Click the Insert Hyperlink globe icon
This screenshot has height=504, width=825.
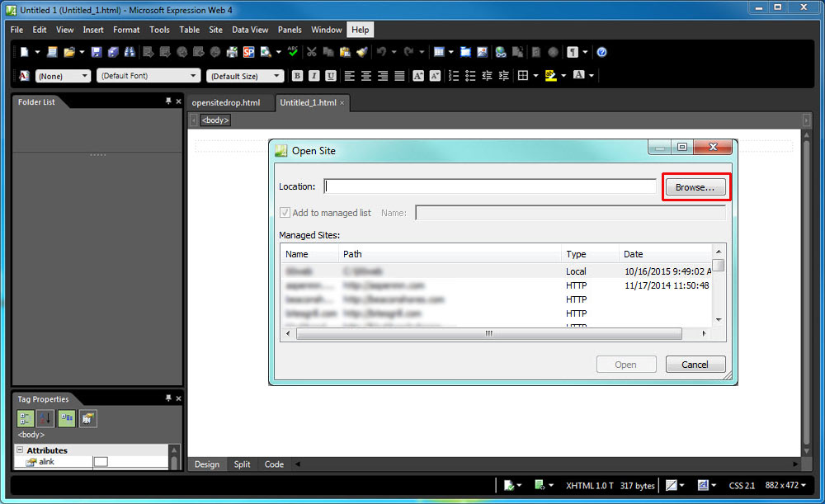(x=501, y=52)
